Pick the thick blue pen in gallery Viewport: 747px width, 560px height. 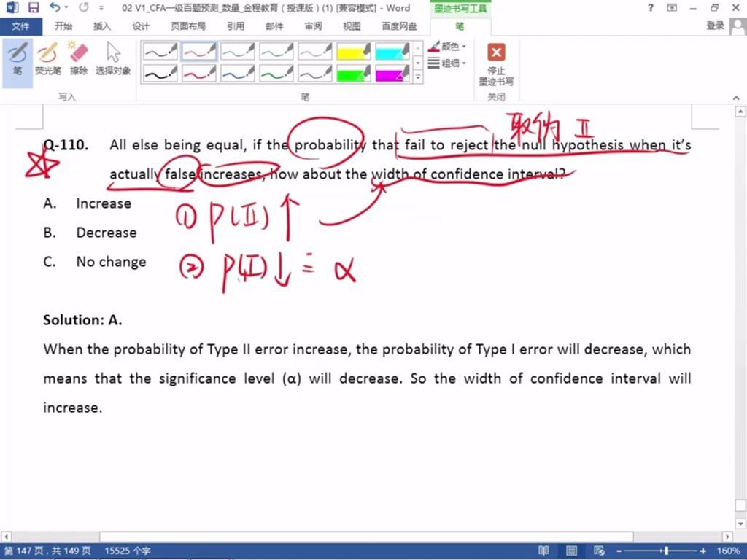click(x=237, y=74)
